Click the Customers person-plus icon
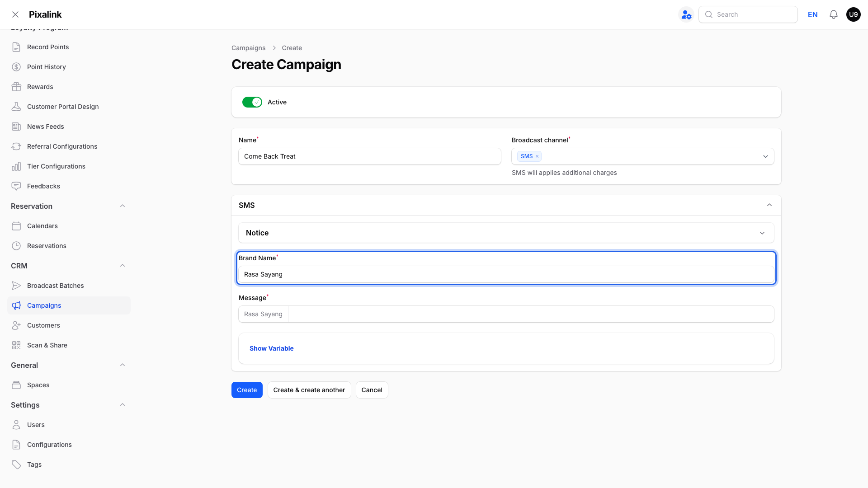The image size is (868, 488). pos(16,325)
